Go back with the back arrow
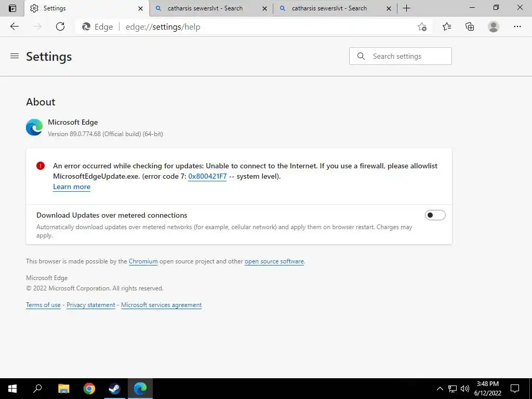 tap(14, 26)
